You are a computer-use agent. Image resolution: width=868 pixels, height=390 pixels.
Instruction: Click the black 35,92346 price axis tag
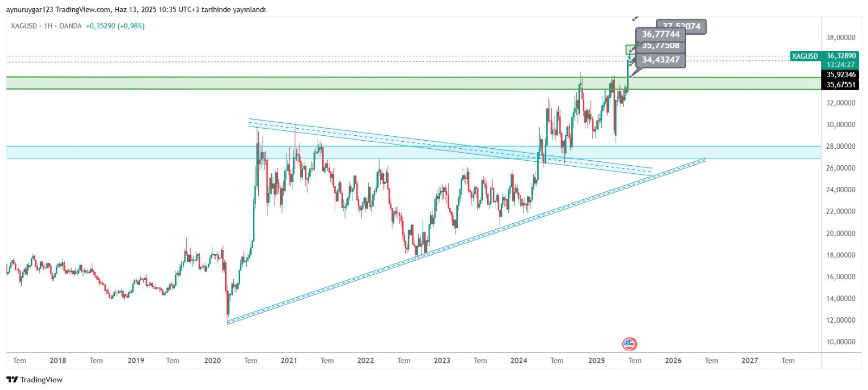pos(840,75)
